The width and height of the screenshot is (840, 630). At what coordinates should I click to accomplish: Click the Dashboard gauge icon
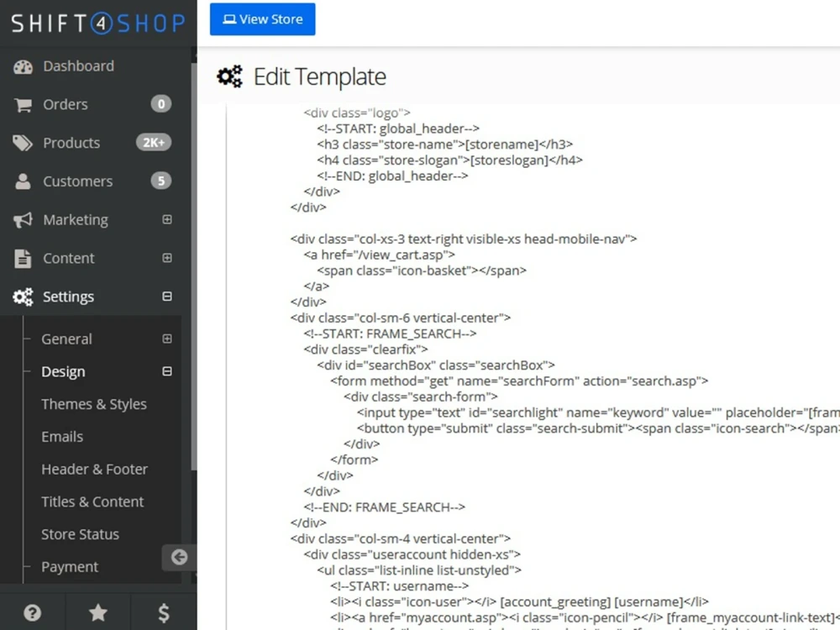[x=23, y=66]
